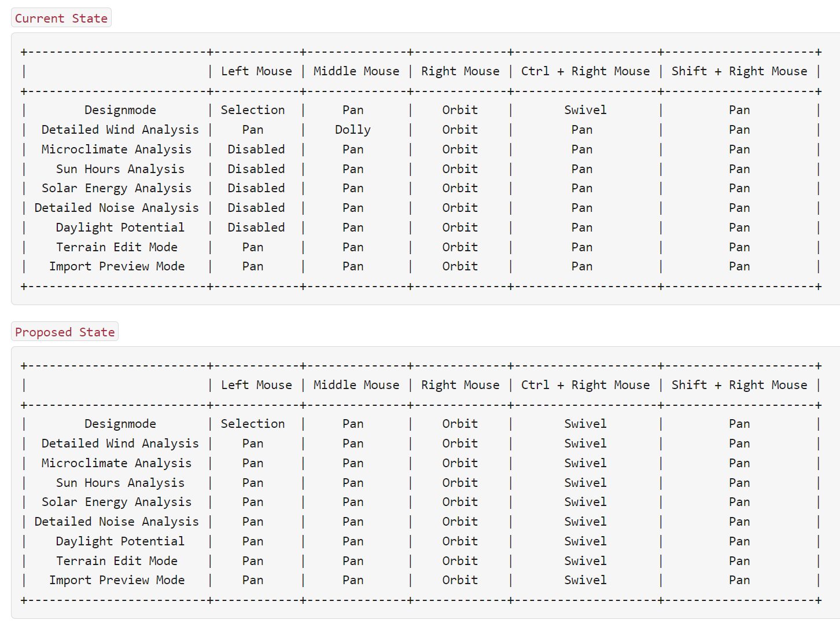This screenshot has width=840, height=627.
Task: Click 'Disabled' in Current State Microclimate Analysis row
Action: pyautogui.click(x=256, y=149)
